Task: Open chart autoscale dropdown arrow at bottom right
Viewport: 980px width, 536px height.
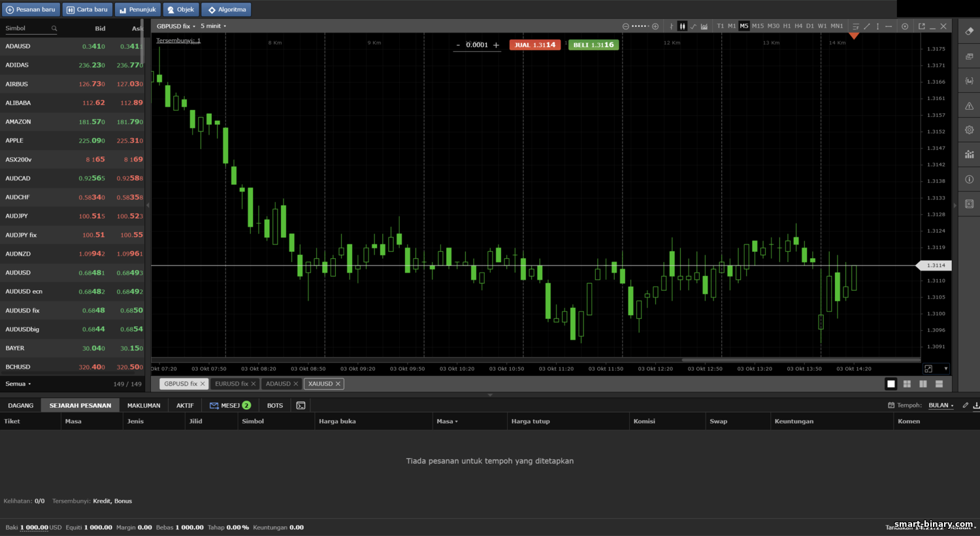Action: point(945,369)
